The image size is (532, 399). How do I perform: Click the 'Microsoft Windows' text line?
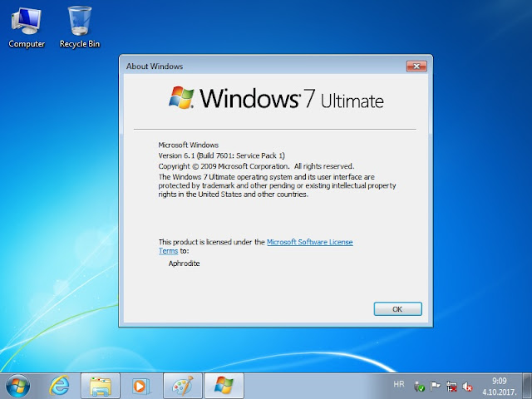(x=189, y=145)
